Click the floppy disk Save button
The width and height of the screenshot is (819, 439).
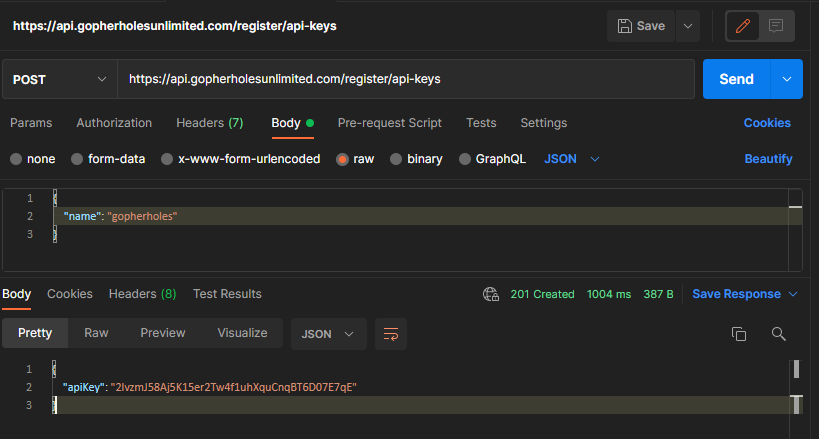click(641, 26)
